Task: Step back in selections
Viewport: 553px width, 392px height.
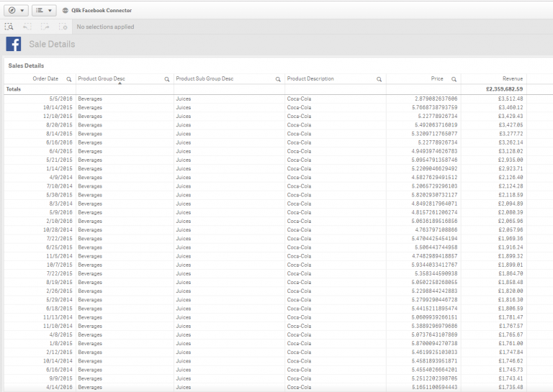Action: 27,27
